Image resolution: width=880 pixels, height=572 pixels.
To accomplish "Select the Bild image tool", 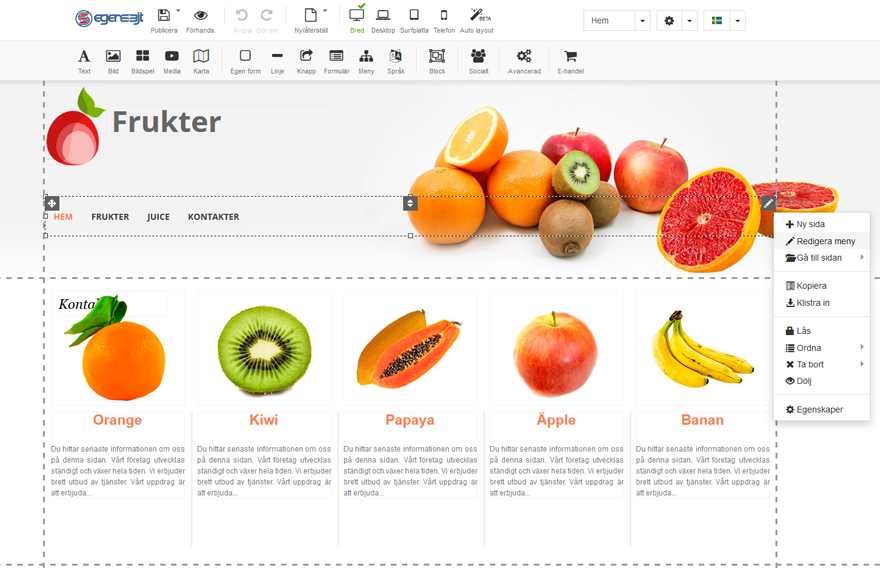I will click(113, 61).
